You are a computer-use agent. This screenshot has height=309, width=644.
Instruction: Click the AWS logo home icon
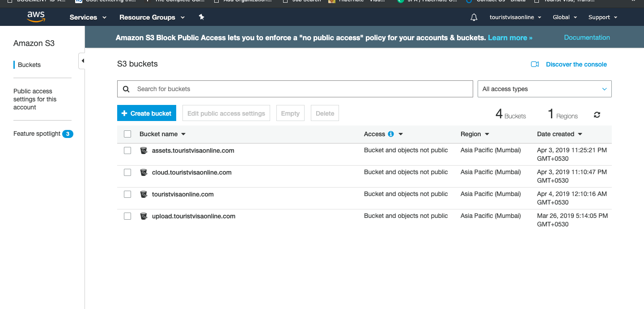point(36,17)
